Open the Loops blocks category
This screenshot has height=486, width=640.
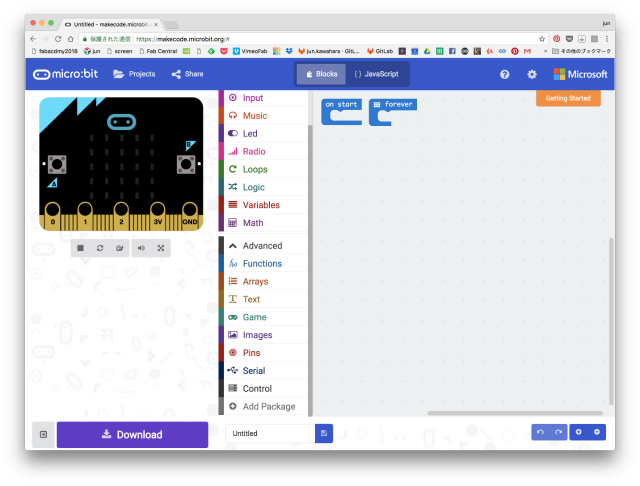[263, 169]
